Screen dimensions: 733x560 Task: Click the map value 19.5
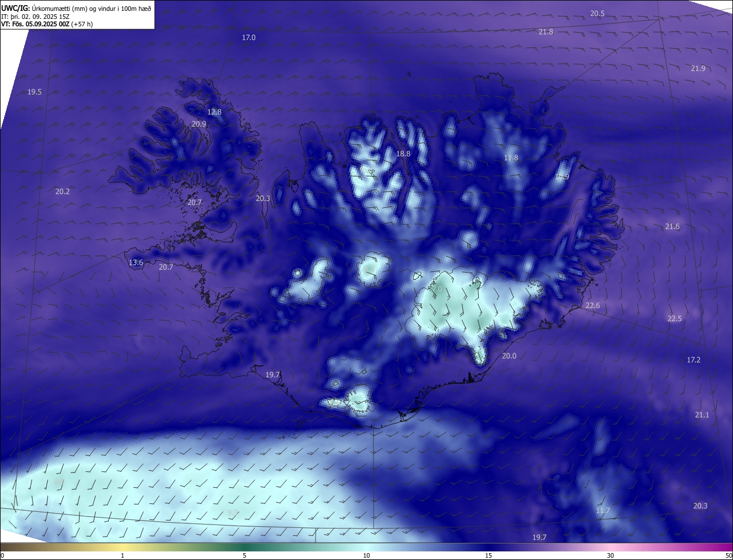[34, 92]
